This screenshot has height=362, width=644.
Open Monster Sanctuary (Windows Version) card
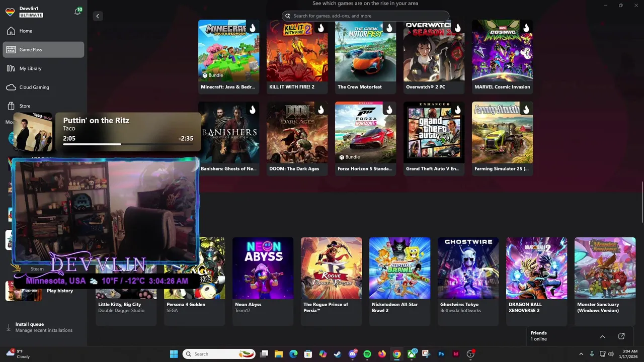(x=605, y=281)
